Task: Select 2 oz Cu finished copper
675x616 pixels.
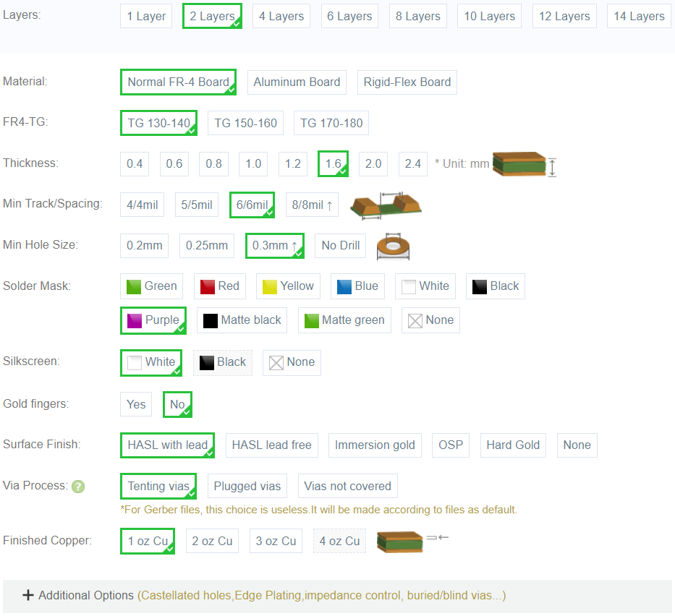Action: point(212,541)
